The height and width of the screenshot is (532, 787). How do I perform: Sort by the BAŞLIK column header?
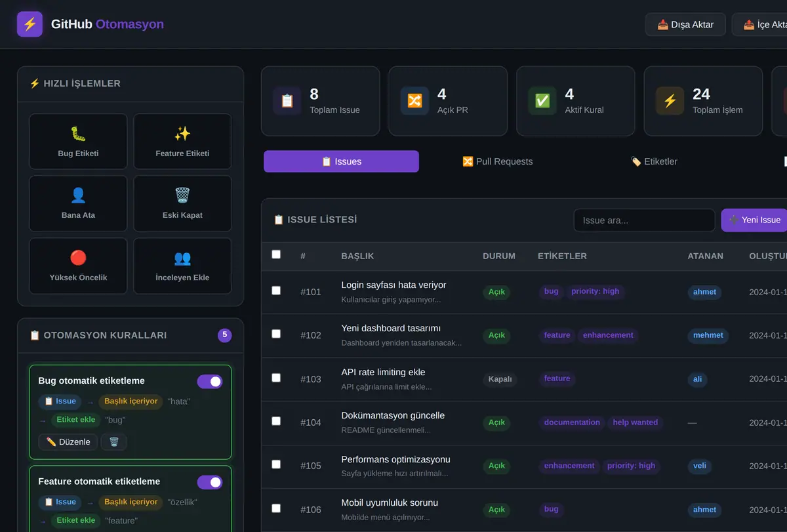pyautogui.click(x=357, y=256)
